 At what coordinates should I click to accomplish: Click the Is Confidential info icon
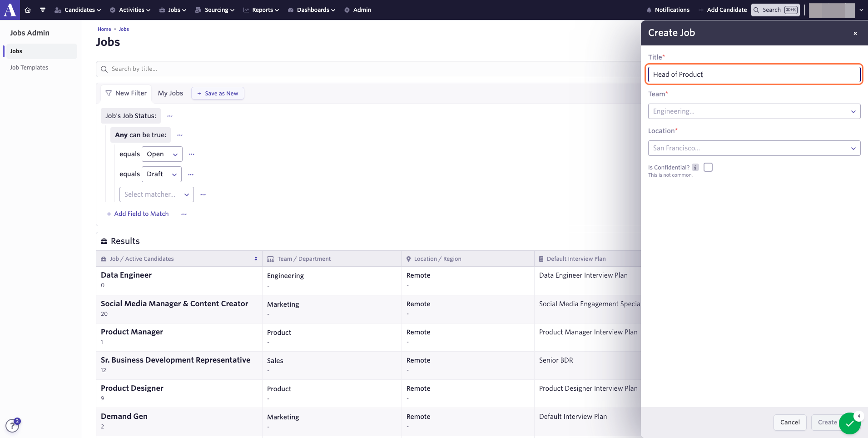click(x=695, y=167)
